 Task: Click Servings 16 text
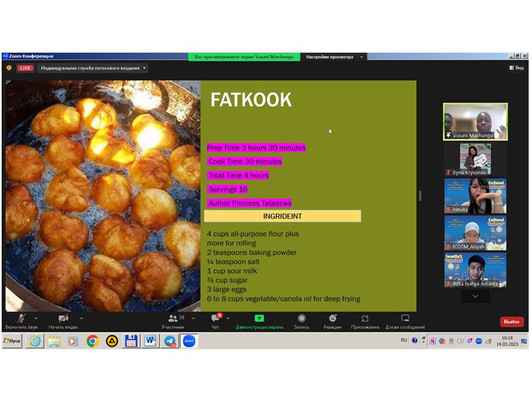click(x=228, y=189)
